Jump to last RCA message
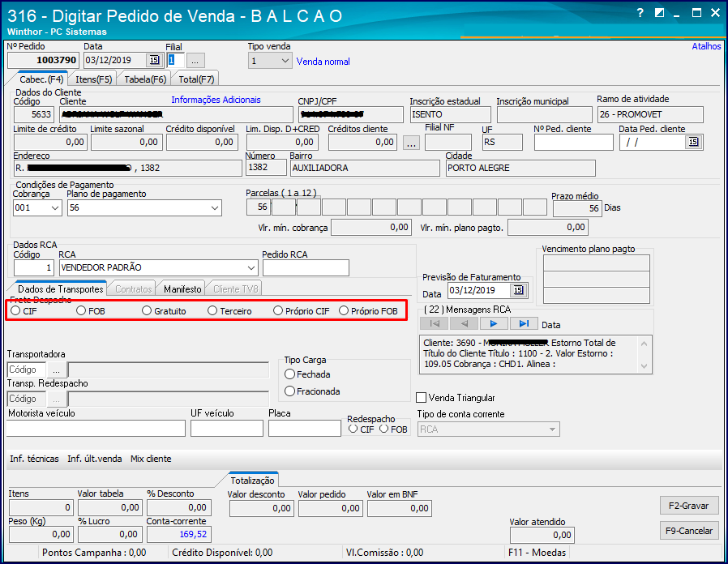The height and width of the screenshot is (564, 728). [x=523, y=324]
